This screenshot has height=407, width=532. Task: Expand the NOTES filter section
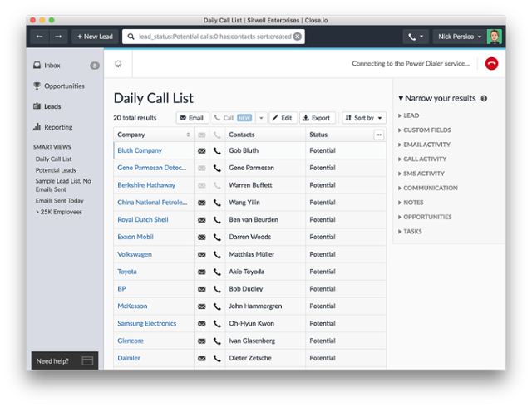(411, 203)
